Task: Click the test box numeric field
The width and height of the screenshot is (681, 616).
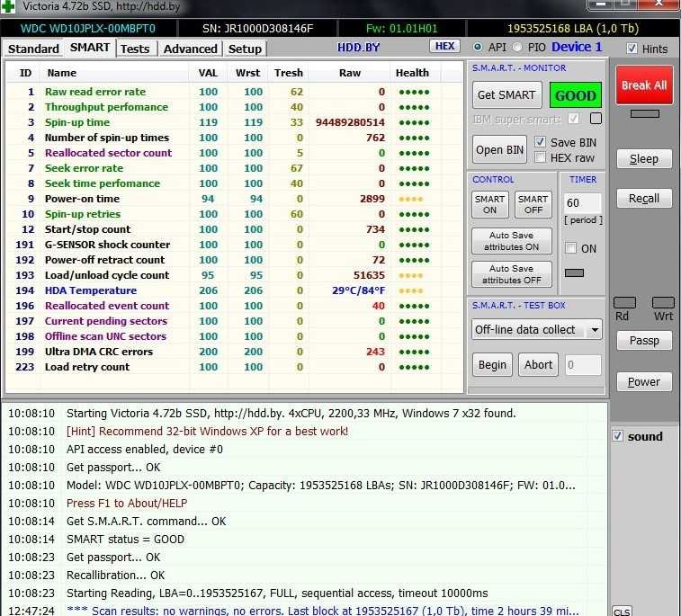Action: pyautogui.click(x=583, y=365)
